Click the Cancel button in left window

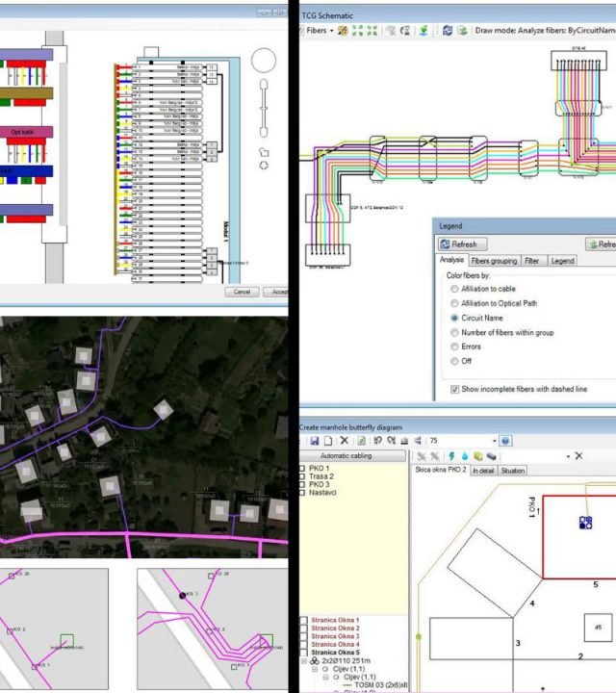click(242, 292)
